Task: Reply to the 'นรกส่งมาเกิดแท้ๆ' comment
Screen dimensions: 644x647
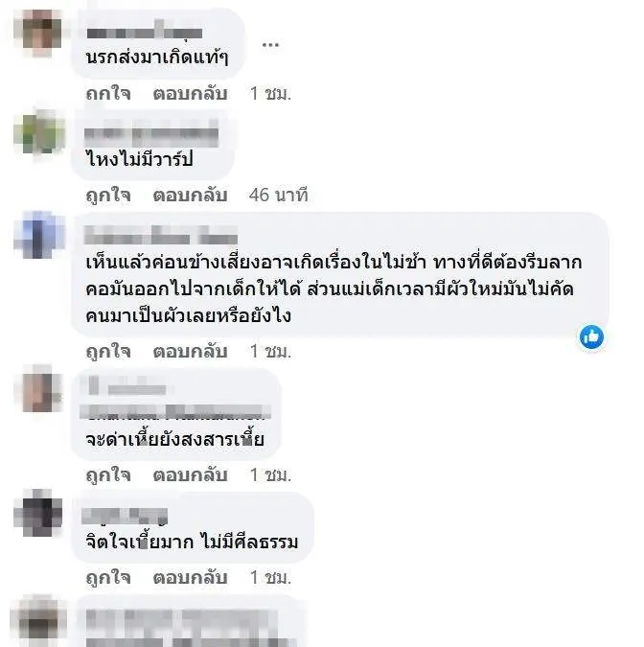Action: [190, 94]
